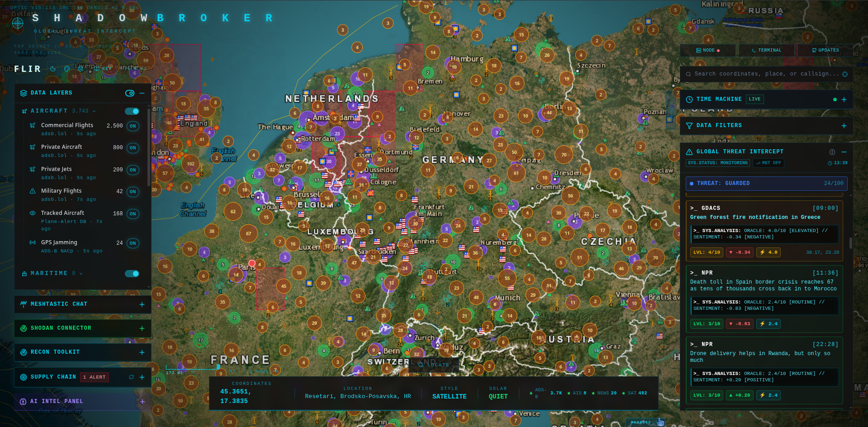Click the search coordinates input field
Screen dimensions: 868x427
[767, 74]
